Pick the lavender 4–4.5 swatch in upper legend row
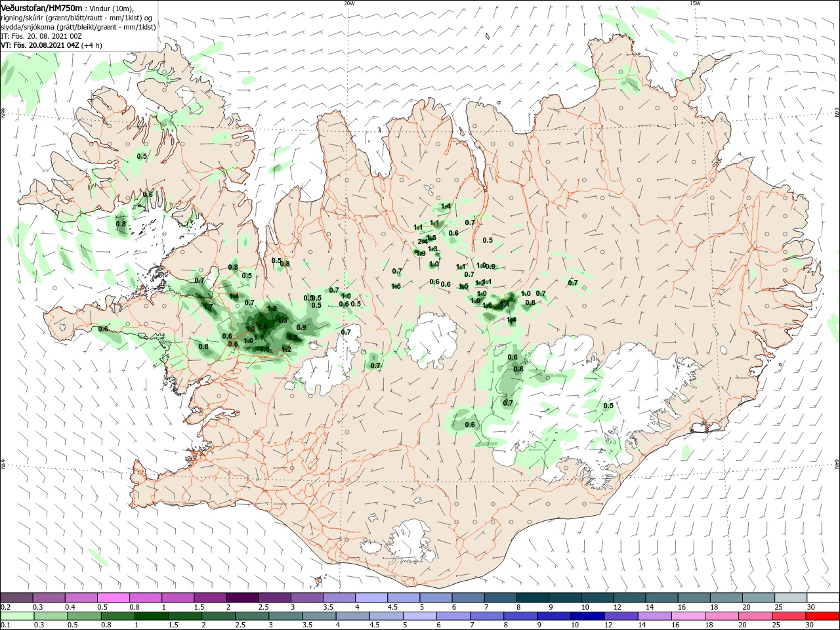 click(x=371, y=598)
